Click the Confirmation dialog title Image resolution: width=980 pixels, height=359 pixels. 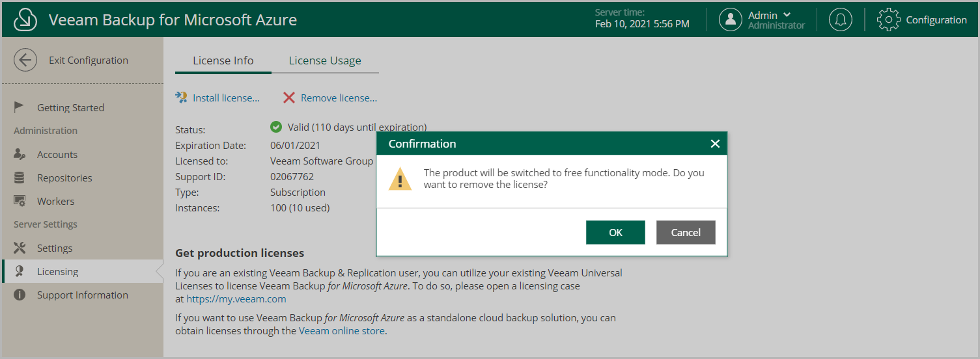[422, 144]
